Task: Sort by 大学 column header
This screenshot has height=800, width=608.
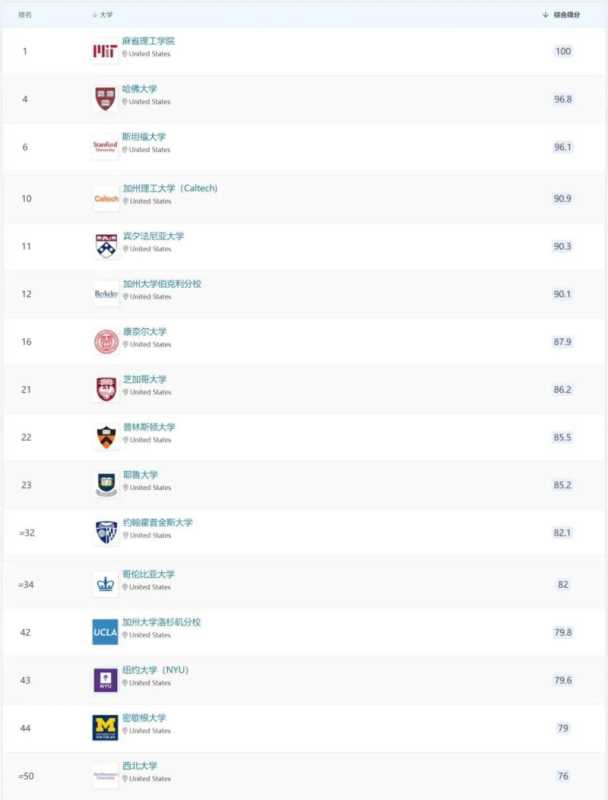Action: 104,15
